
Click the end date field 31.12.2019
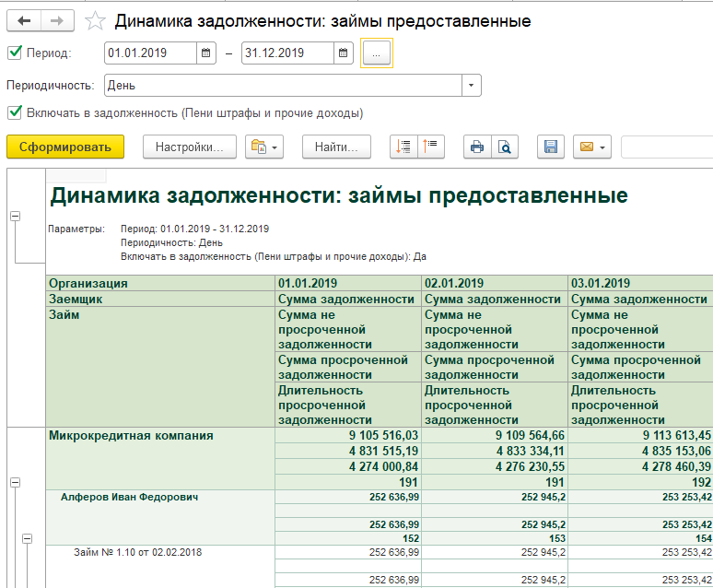click(x=287, y=53)
